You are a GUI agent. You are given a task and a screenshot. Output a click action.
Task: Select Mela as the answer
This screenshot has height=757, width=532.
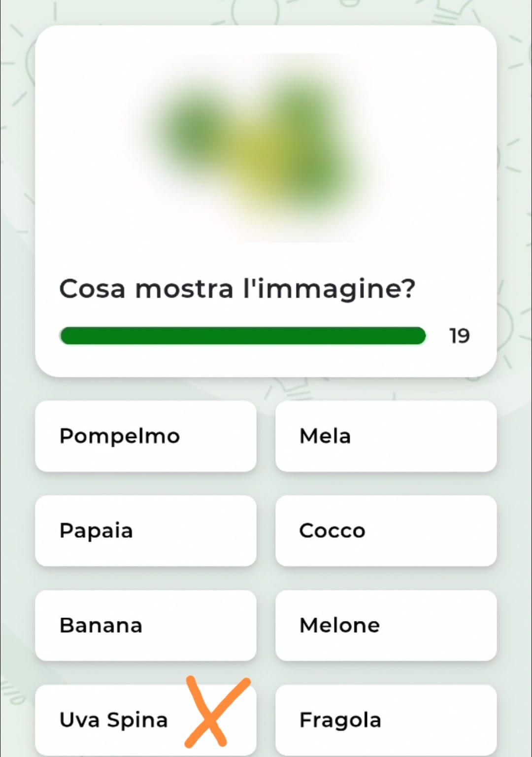click(386, 436)
